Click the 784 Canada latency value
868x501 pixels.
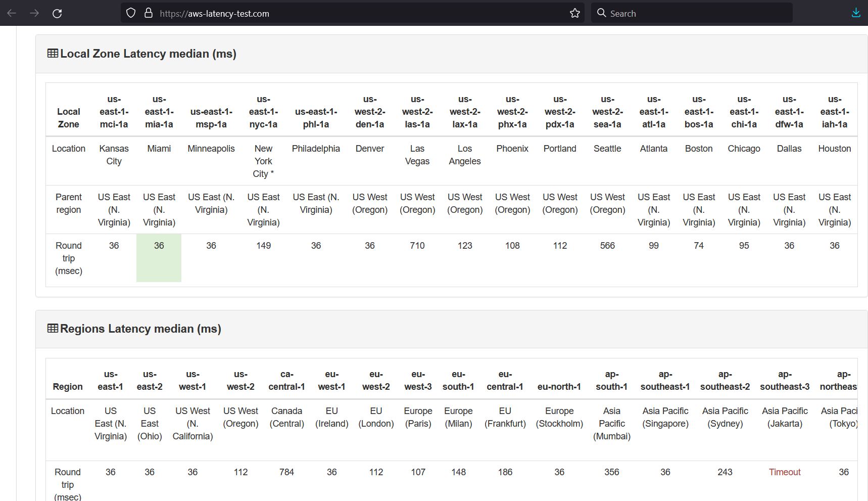pyautogui.click(x=286, y=472)
